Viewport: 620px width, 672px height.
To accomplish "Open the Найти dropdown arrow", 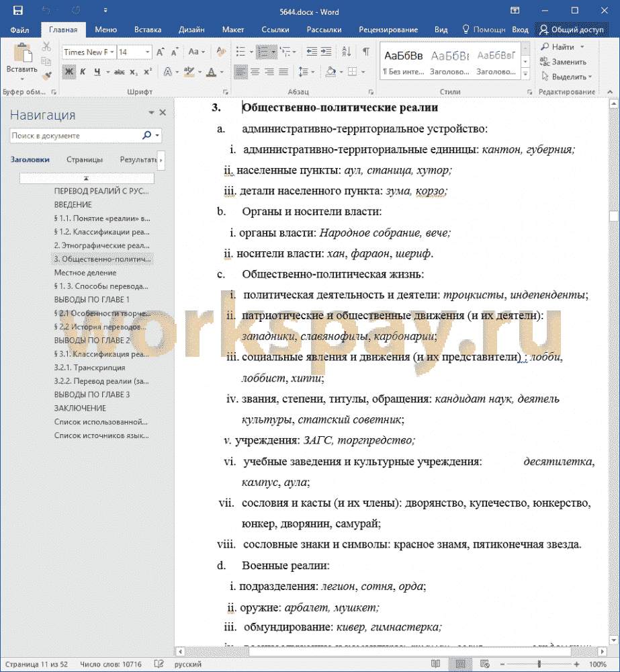I will pos(582,47).
